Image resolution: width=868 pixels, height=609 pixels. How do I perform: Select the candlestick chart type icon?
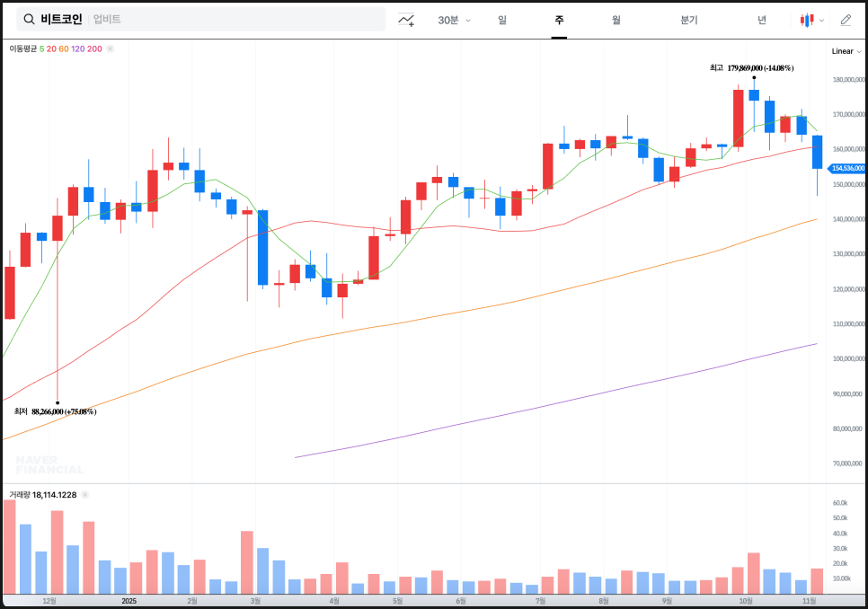[807, 20]
